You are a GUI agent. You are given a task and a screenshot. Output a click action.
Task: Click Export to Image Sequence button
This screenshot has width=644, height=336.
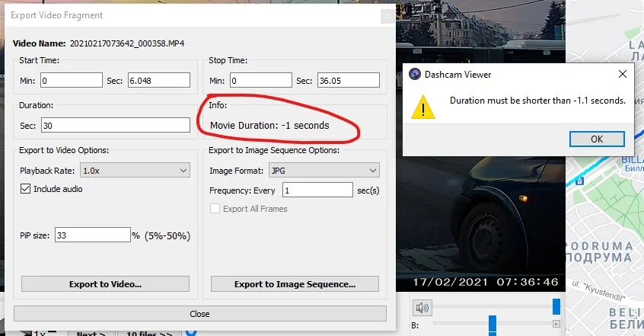click(x=295, y=284)
